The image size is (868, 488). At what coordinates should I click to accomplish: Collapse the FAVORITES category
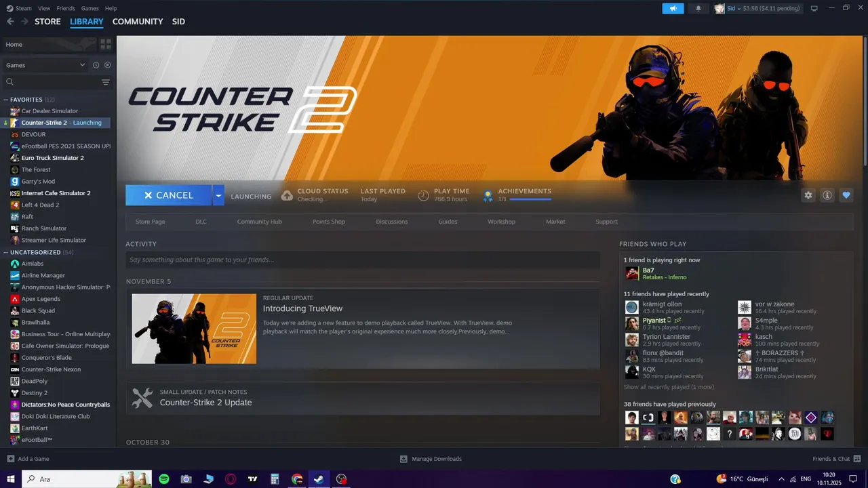point(6,100)
